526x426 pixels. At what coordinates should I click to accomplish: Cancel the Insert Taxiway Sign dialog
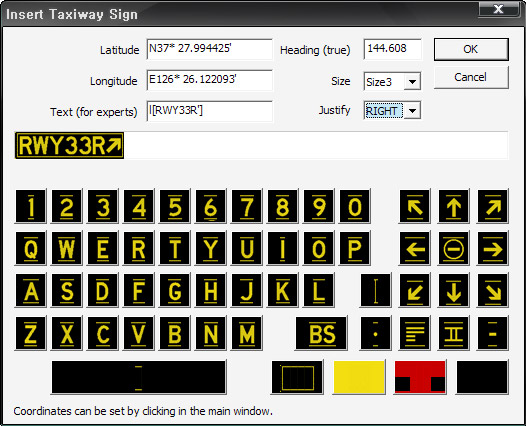click(x=471, y=77)
